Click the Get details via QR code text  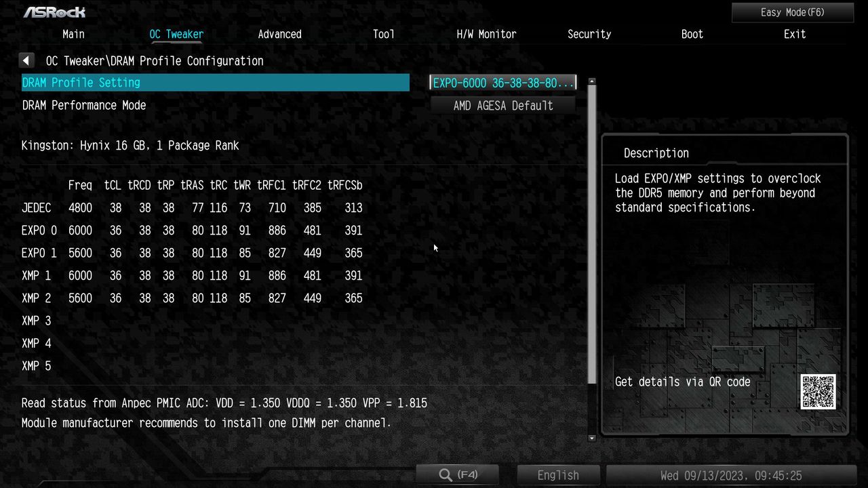(x=683, y=382)
